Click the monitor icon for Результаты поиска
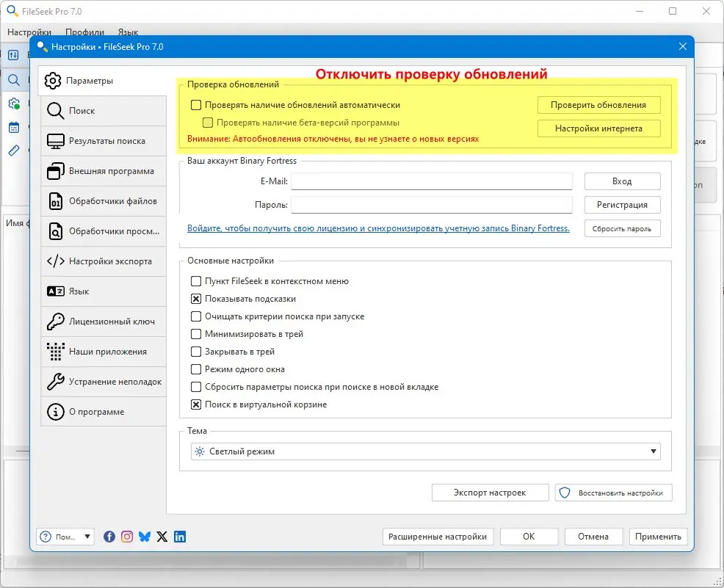The height and width of the screenshot is (588, 724). point(55,141)
